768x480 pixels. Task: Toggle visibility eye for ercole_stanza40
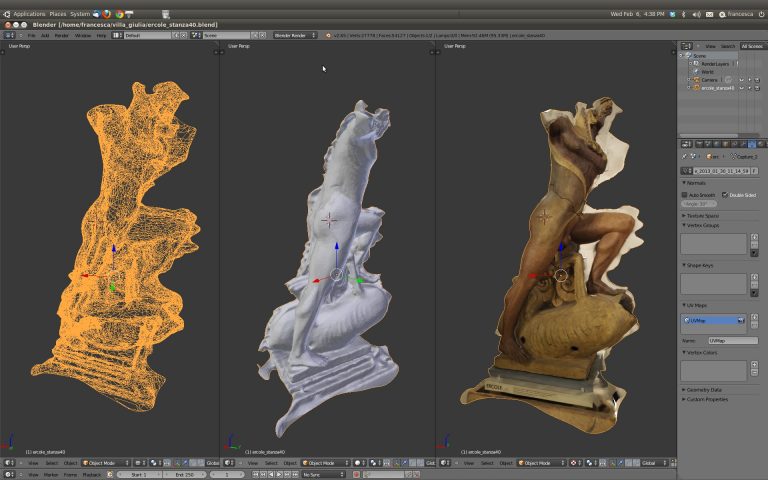[743, 88]
